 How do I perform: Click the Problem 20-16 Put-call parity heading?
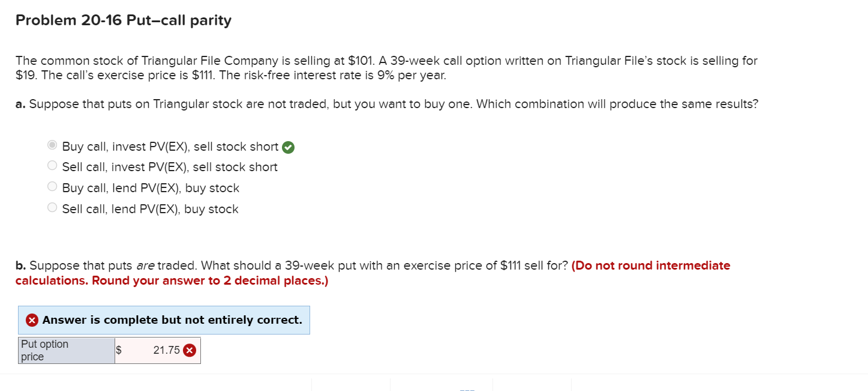point(123,20)
